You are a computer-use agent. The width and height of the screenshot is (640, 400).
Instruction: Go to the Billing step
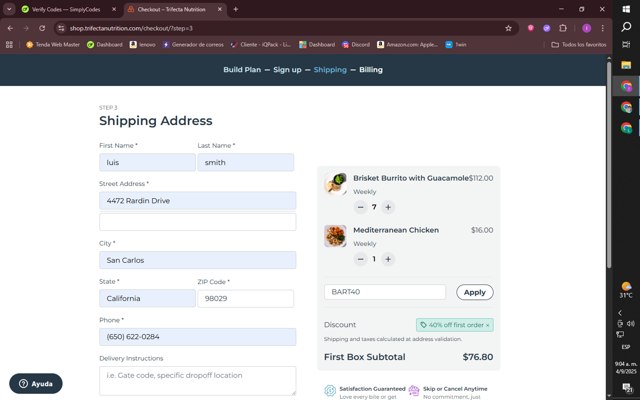pos(371,70)
